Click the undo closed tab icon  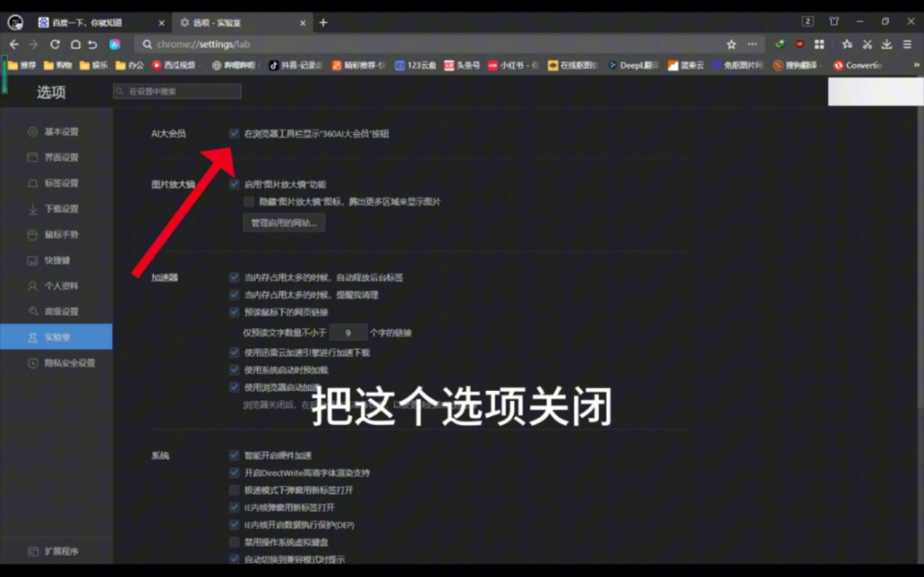[x=92, y=44]
